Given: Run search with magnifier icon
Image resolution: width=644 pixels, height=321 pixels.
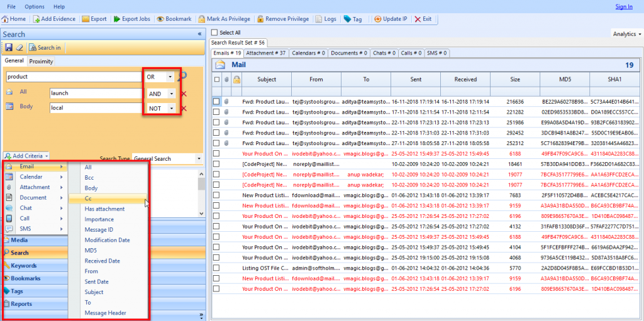Looking at the screenshot, I should coord(182,77).
